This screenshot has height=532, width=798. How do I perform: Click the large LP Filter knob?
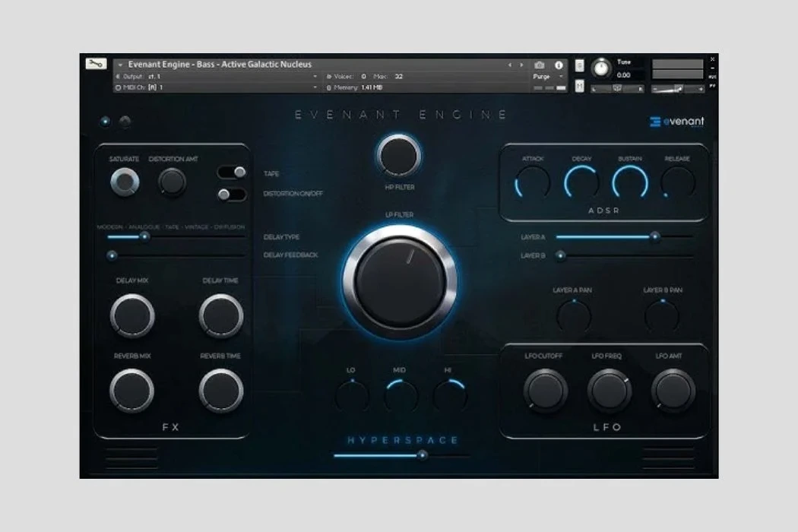pyautogui.click(x=400, y=281)
